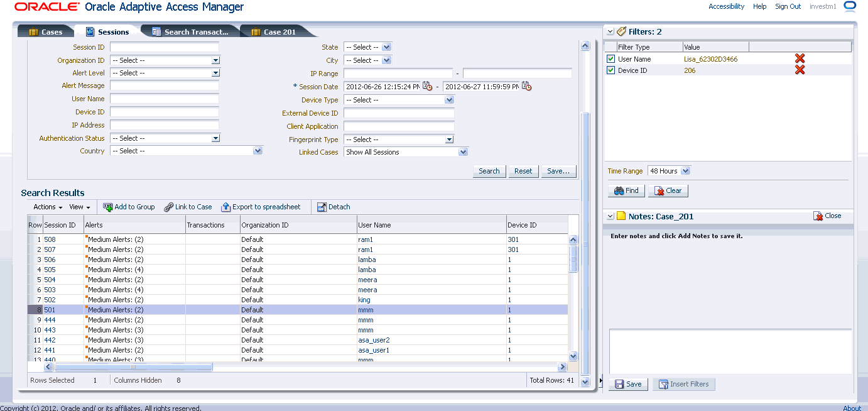Click the Alert Message input field
868x411 pixels.
coord(165,85)
